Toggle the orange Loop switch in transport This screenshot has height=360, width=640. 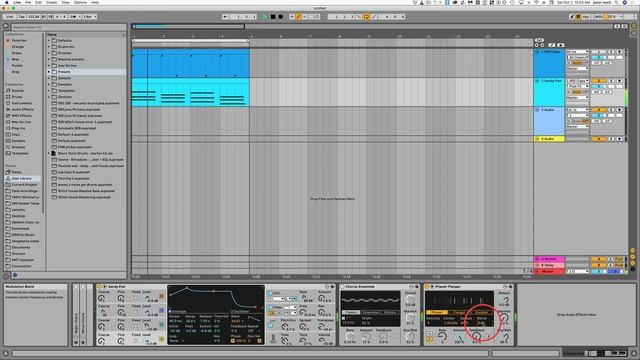click(366, 17)
